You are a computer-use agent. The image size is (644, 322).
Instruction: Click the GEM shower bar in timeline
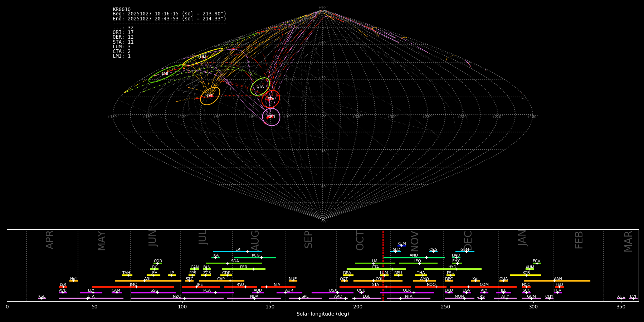pyautogui.click(x=465, y=252)
